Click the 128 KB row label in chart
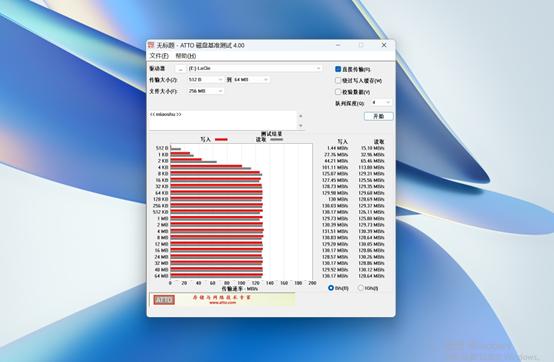554x362 pixels. click(161, 199)
